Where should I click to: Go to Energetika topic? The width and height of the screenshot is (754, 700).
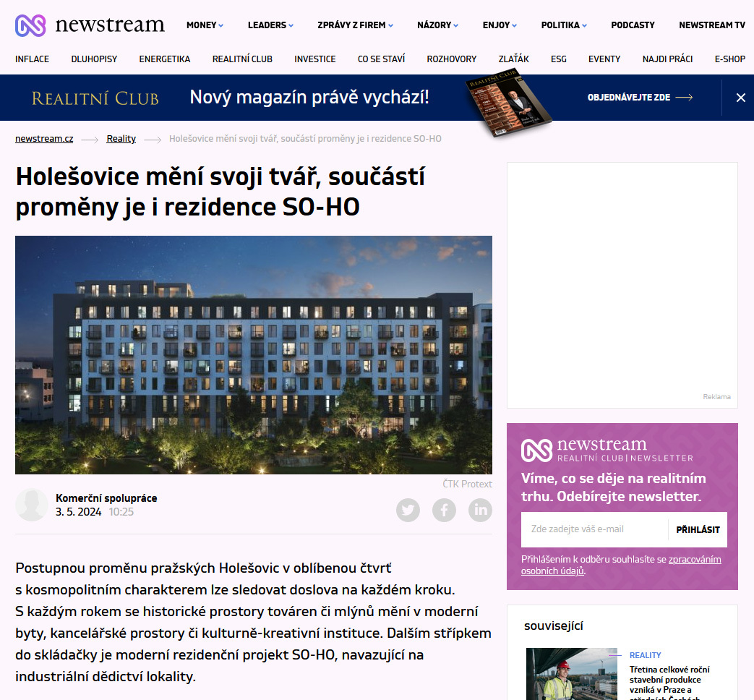(165, 59)
